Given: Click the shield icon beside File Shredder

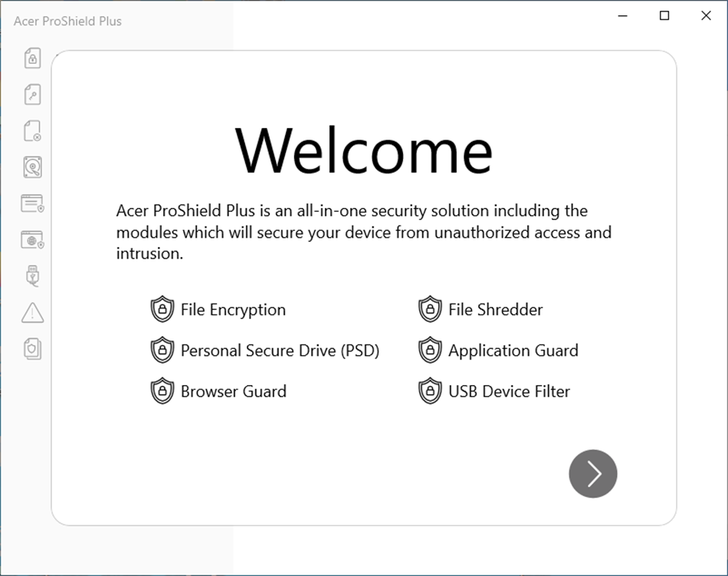Looking at the screenshot, I should [x=429, y=309].
